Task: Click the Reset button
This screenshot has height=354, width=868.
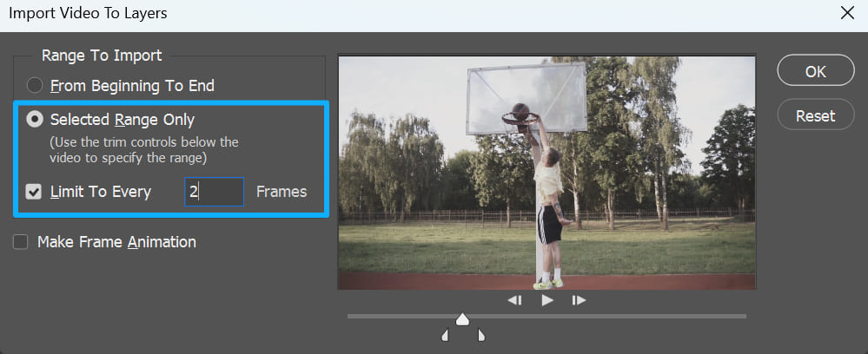Action: 815,115
